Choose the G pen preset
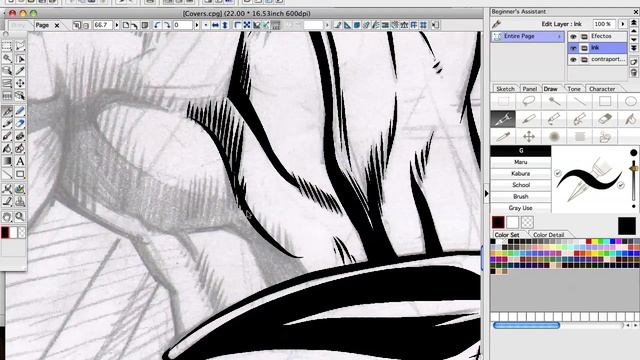The height and width of the screenshot is (360, 640). click(521, 151)
